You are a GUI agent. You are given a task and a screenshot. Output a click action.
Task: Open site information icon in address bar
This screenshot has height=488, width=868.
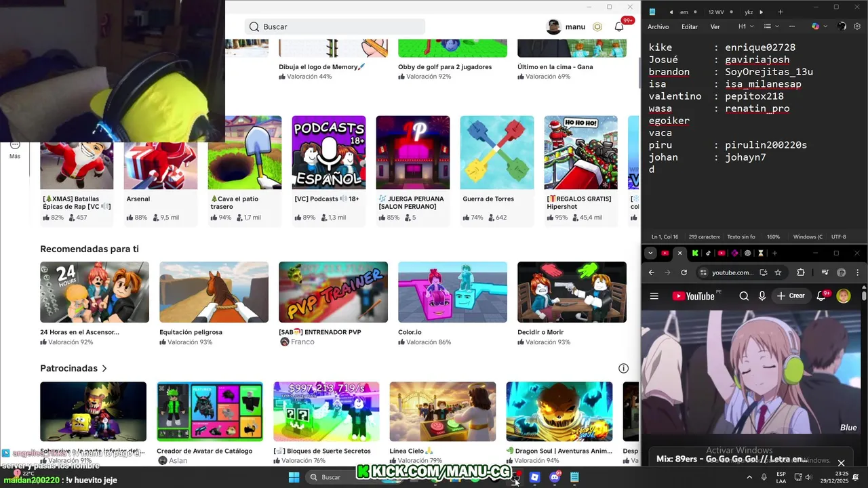click(703, 272)
